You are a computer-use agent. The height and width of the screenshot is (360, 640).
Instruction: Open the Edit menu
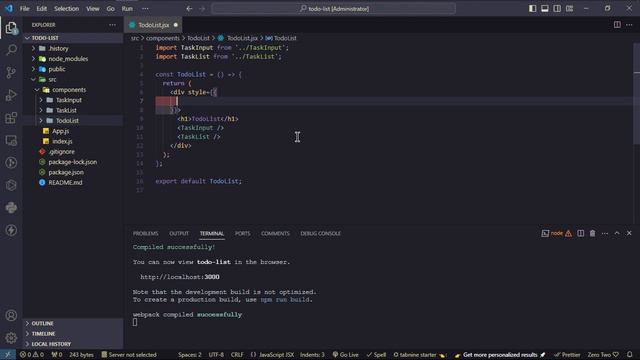42,9
